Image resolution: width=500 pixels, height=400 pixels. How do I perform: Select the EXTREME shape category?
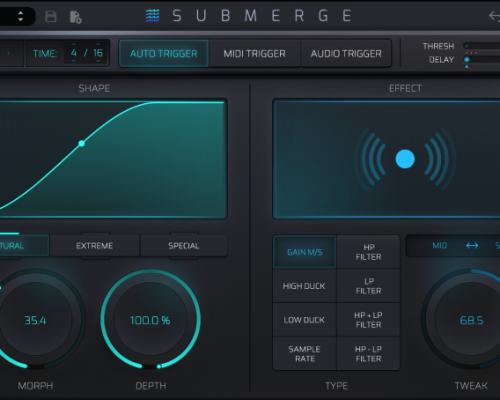tap(95, 246)
